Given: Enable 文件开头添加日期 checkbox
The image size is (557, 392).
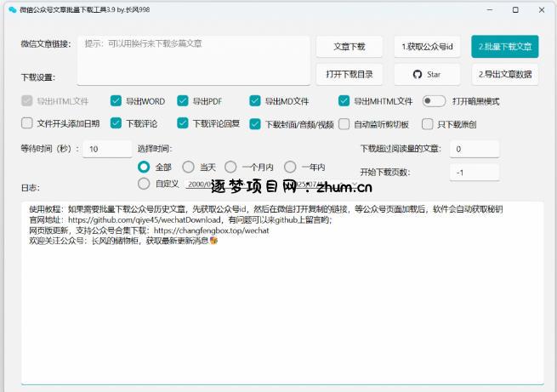Looking at the screenshot, I should [x=27, y=123].
